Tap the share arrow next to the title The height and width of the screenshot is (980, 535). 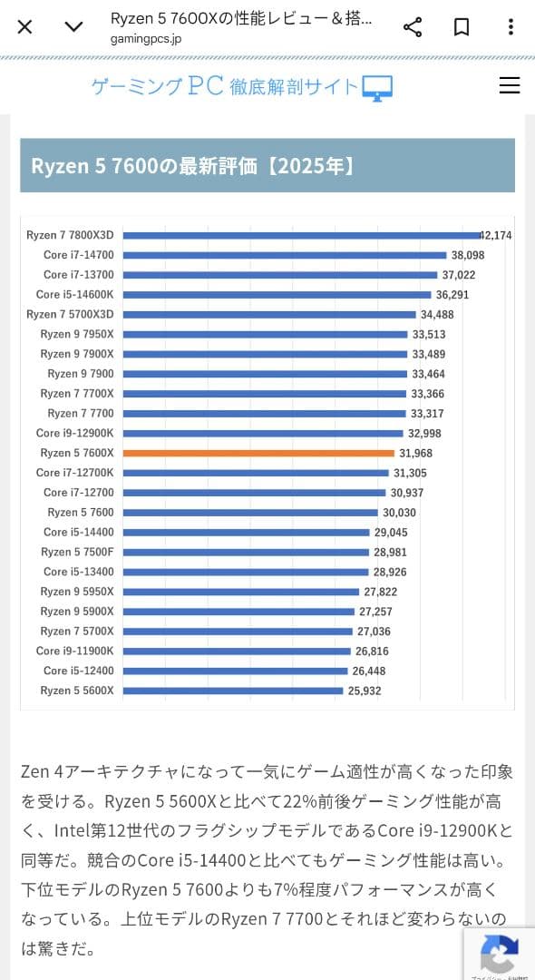[x=413, y=26]
